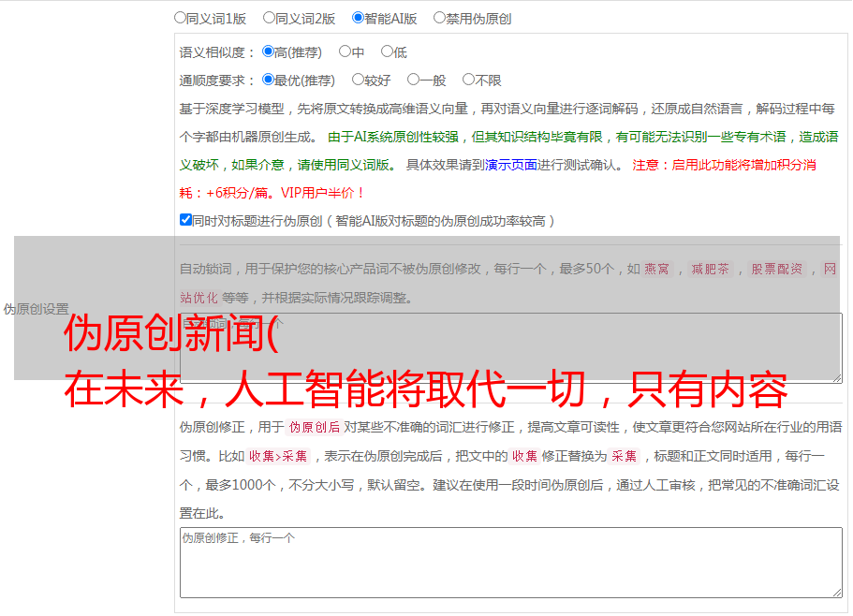Click the 减肥茶 example keyword
The height and width of the screenshot is (616, 853).
click(x=710, y=269)
